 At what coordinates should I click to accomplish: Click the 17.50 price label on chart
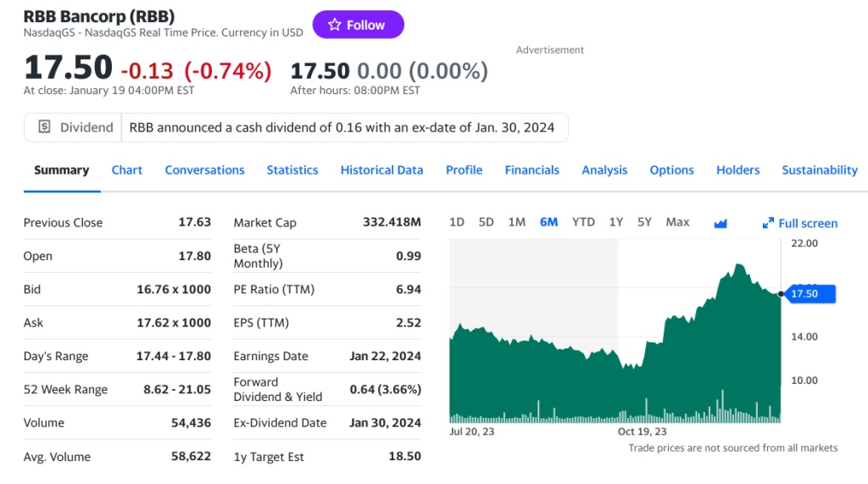pyautogui.click(x=810, y=293)
